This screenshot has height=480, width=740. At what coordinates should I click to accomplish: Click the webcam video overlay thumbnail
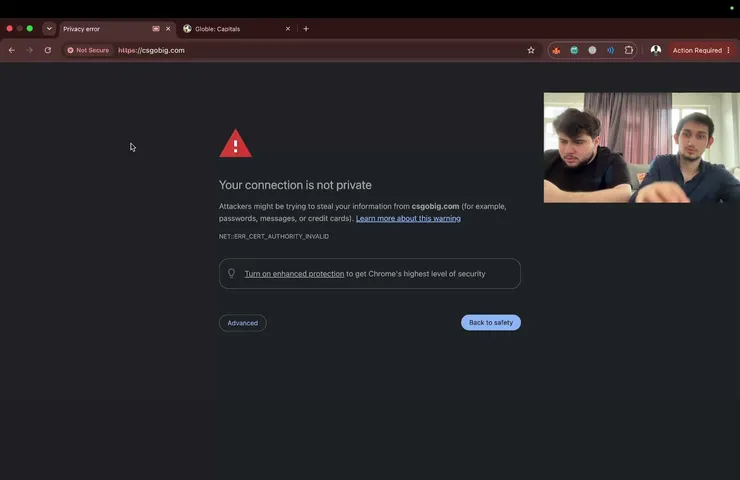(x=641, y=148)
